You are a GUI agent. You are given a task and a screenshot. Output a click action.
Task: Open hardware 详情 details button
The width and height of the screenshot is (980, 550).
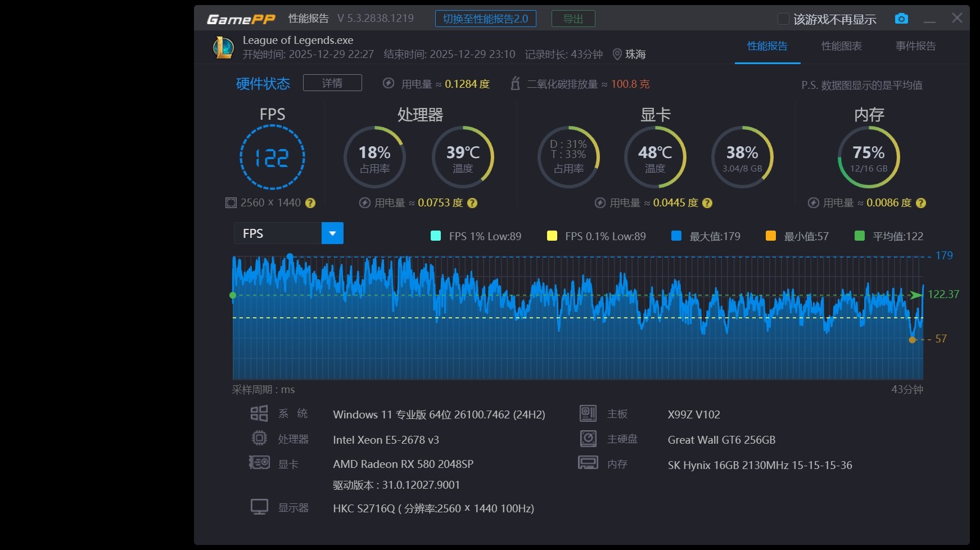pyautogui.click(x=332, y=83)
